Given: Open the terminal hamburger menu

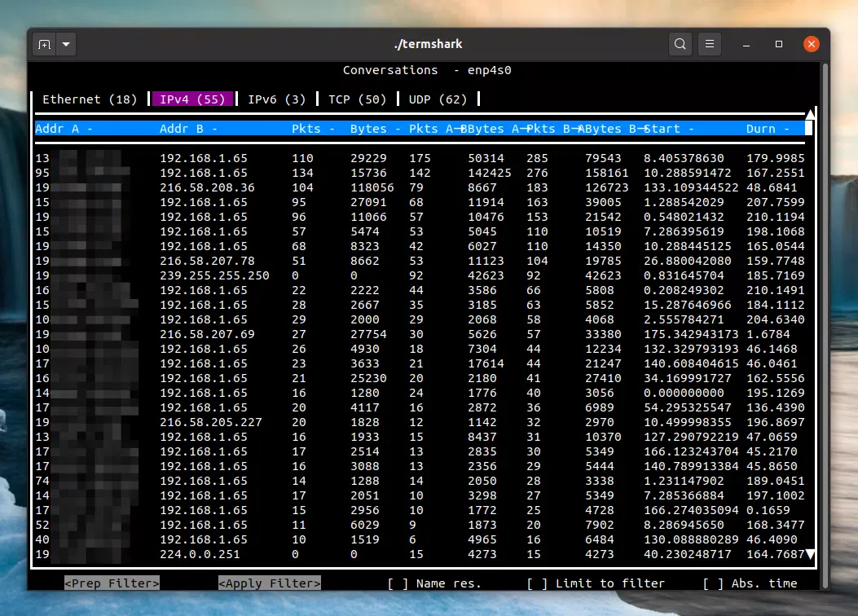Looking at the screenshot, I should 710,44.
